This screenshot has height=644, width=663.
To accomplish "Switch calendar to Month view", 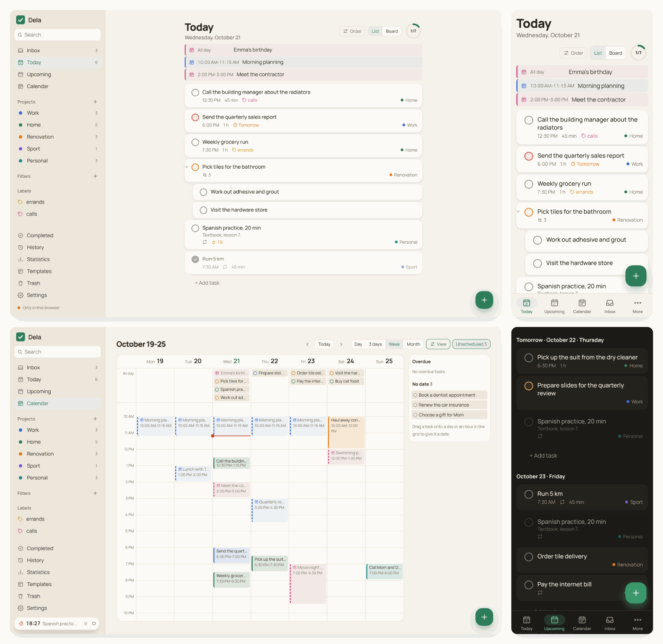I will (413, 344).
